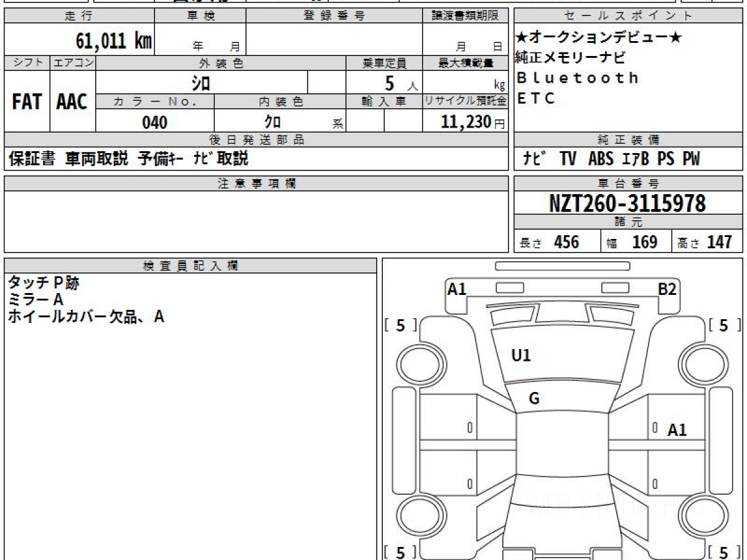Click the 走行 column header
747x560 pixels.
[79, 16]
